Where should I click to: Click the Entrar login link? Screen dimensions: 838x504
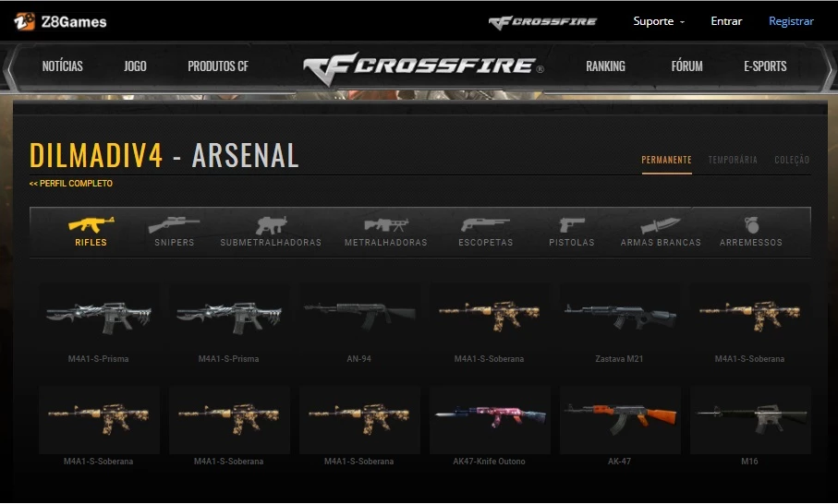(726, 21)
